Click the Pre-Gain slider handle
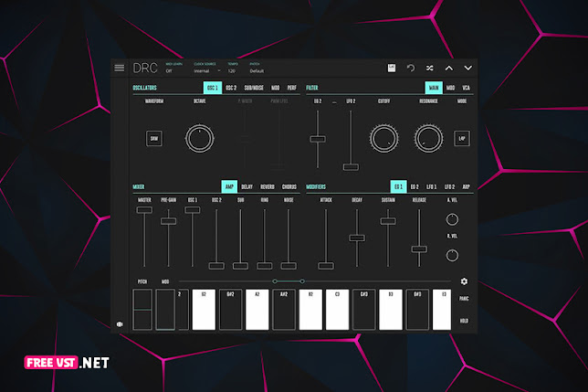 click(x=168, y=221)
